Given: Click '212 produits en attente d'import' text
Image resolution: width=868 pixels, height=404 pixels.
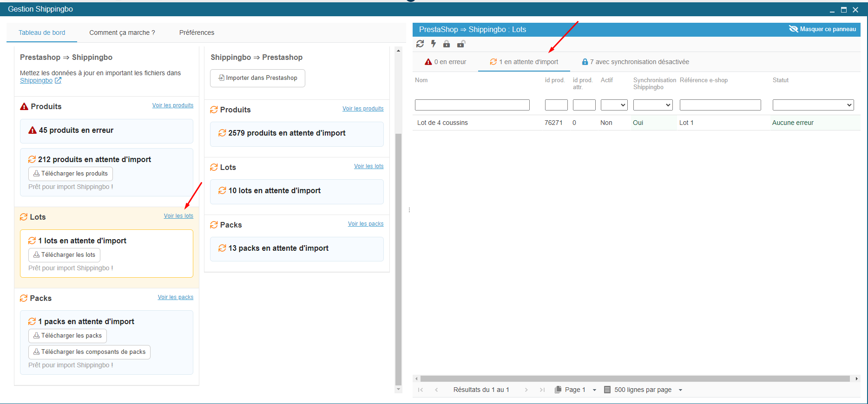Looking at the screenshot, I should pyautogui.click(x=94, y=159).
